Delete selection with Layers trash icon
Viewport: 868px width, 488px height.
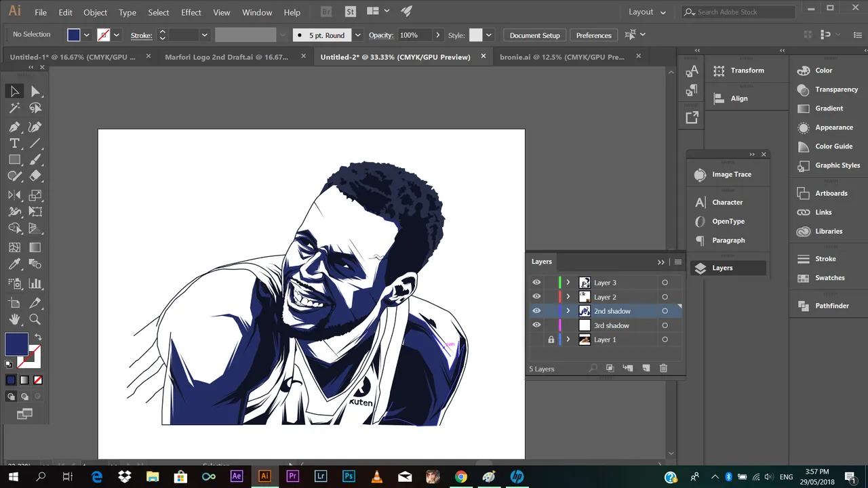tap(663, 368)
